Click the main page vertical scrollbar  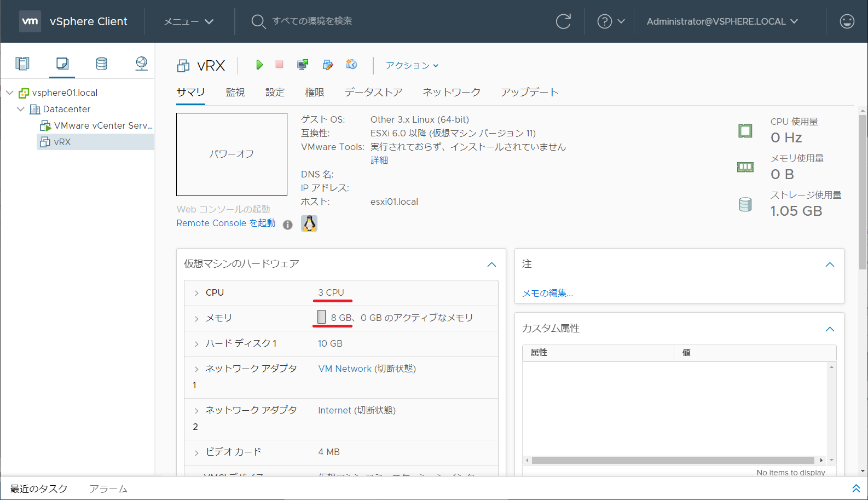click(863, 192)
